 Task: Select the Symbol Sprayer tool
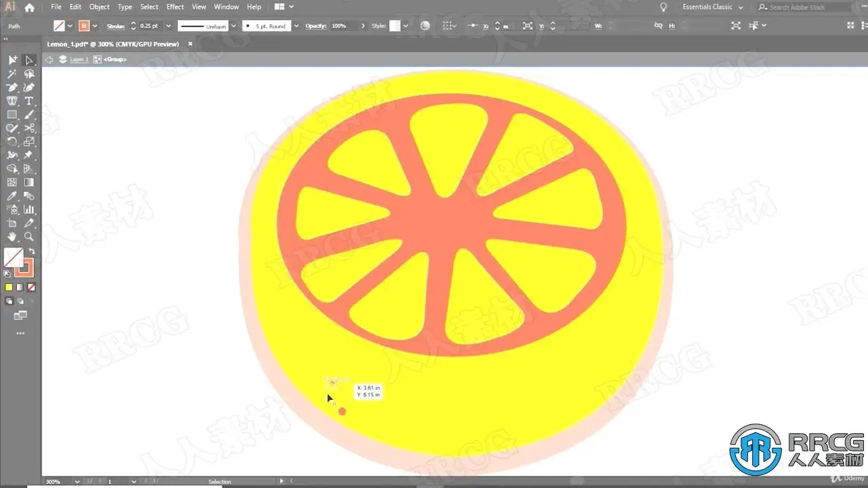coord(12,209)
